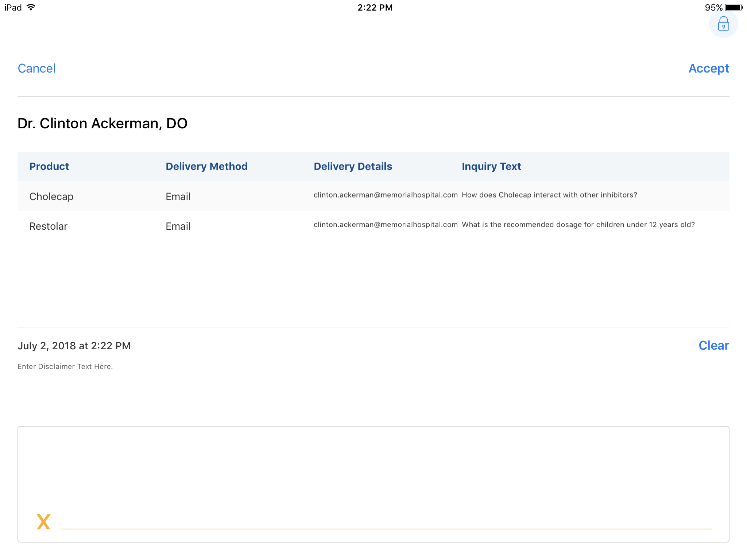Select the Restolar product row
The width and height of the screenshot is (747, 560).
(x=49, y=226)
